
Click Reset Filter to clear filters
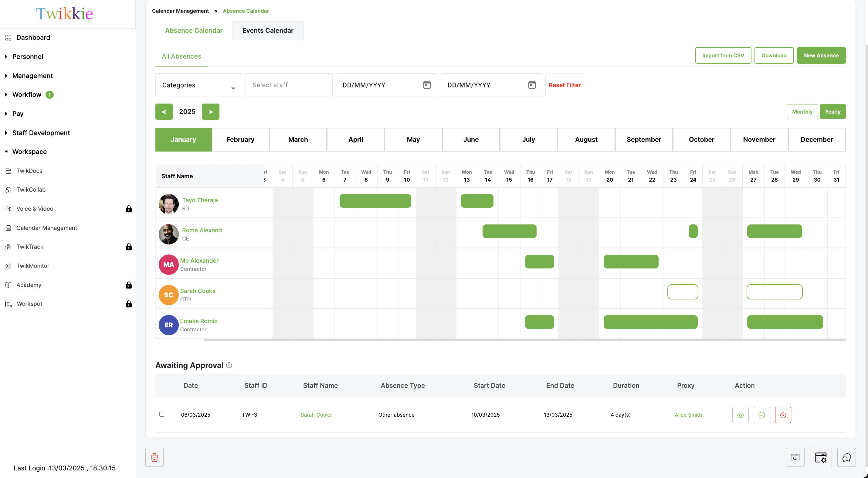[x=565, y=85]
